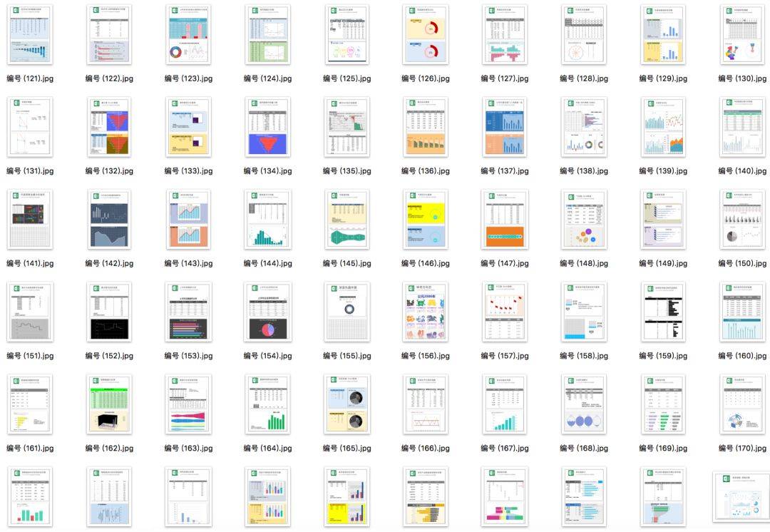Click the file name label 编号 (123).jpg
The height and width of the screenshot is (532, 770).
pos(188,79)
